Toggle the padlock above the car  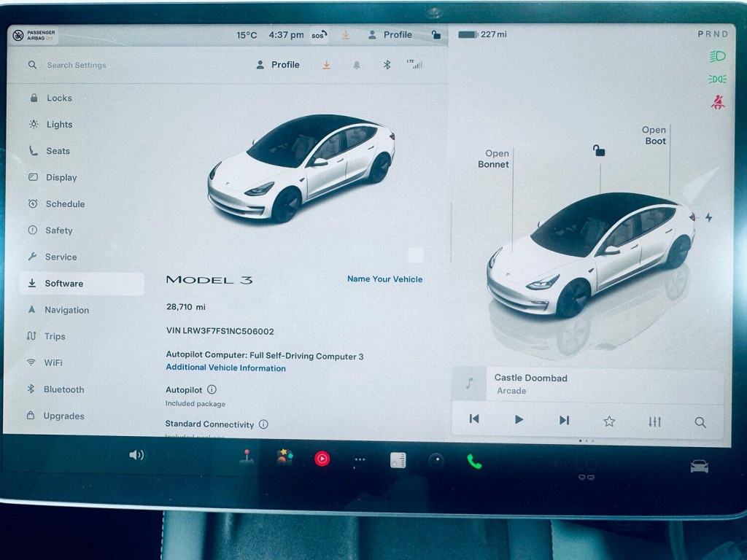[x=599, y=151]
